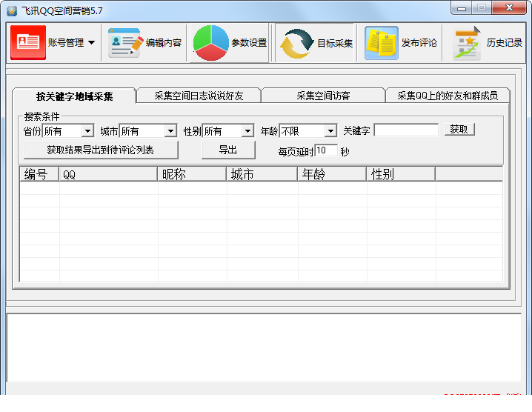The width and height of the screenshot is (532, 412).
Task: Open 发布评论 sticky notes icon
Action: pyautogui.click(x=382, y=43)
